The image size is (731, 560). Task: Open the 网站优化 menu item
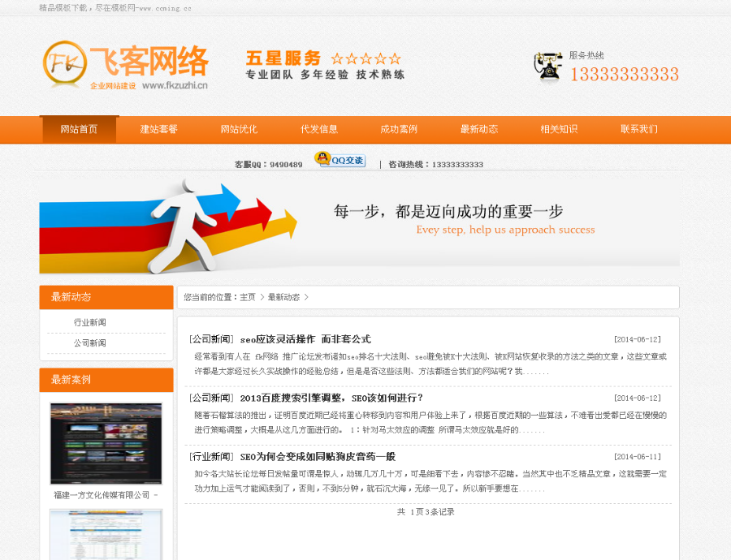tap(239, 129)
